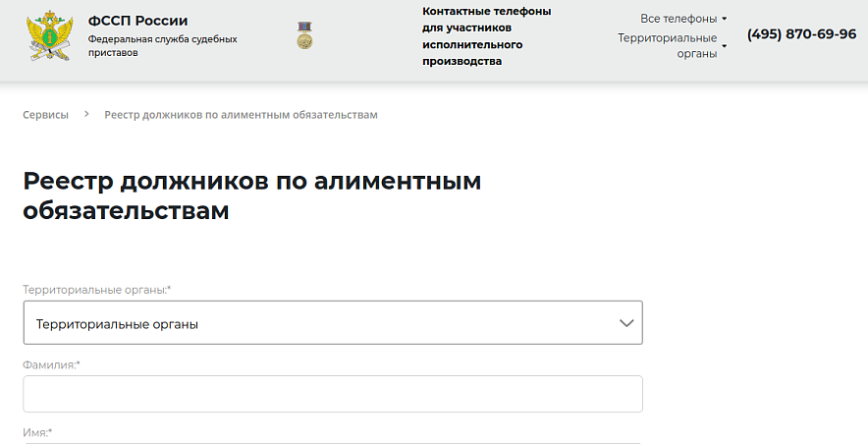Open Контактные телефоны для участников link
The width and height of the screenshot is (868, 444).
486,36
